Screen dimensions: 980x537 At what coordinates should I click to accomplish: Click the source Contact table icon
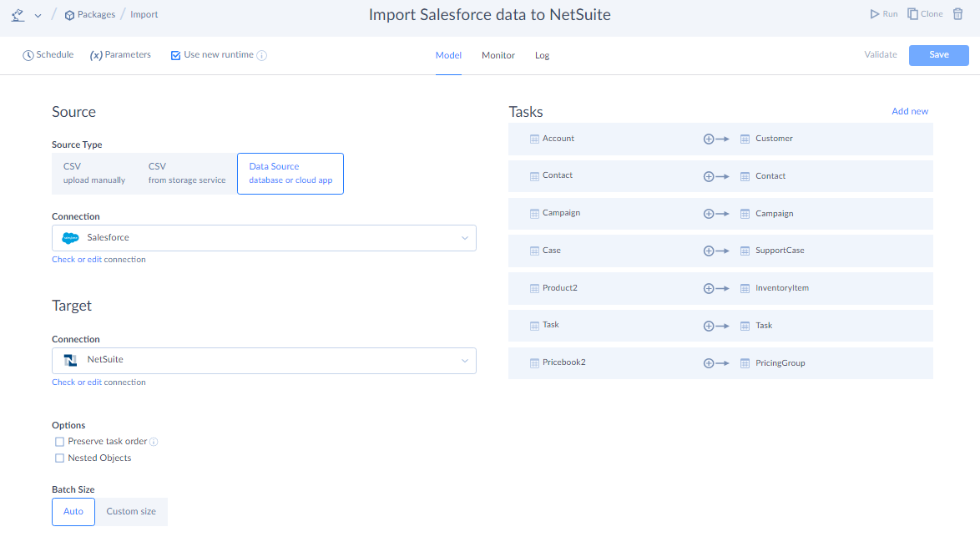[x=534, y=176]
